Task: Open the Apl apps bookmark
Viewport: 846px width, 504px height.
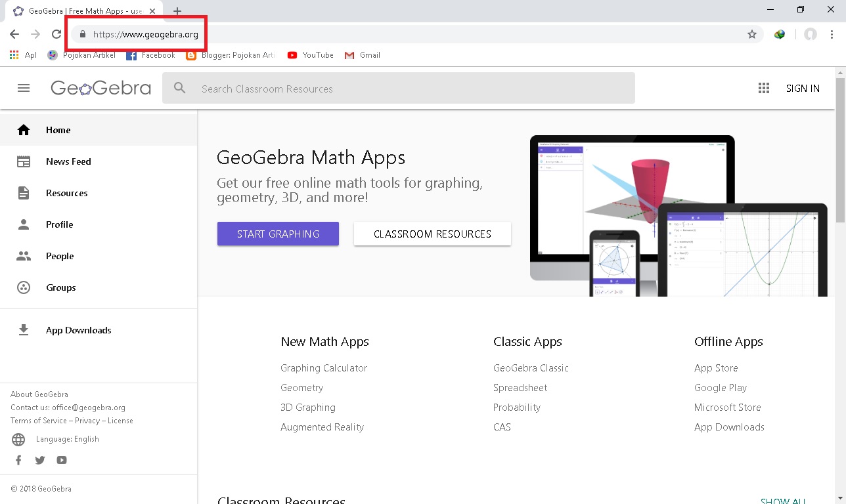Action: (x=23, y=55)
